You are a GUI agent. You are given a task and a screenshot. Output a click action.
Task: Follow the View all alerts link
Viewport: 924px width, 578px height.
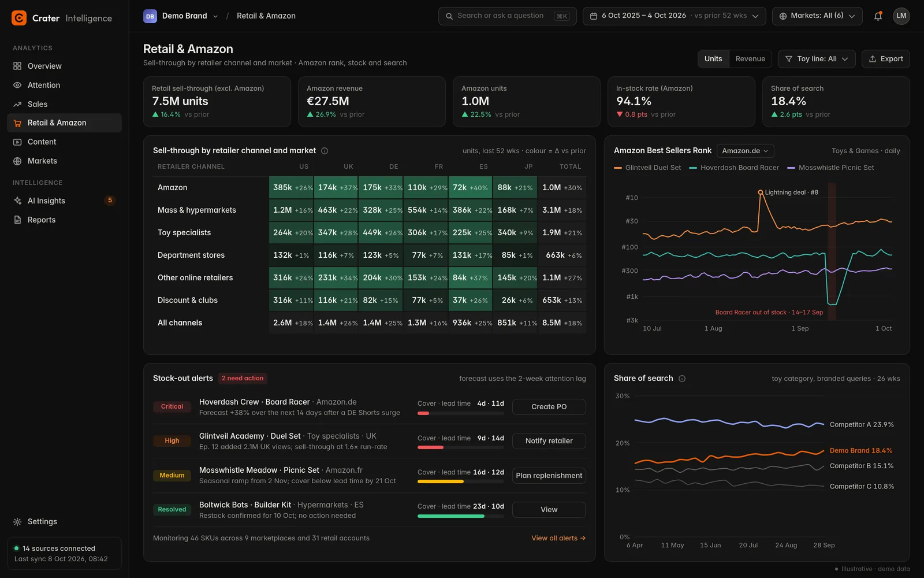coord(558,538)
